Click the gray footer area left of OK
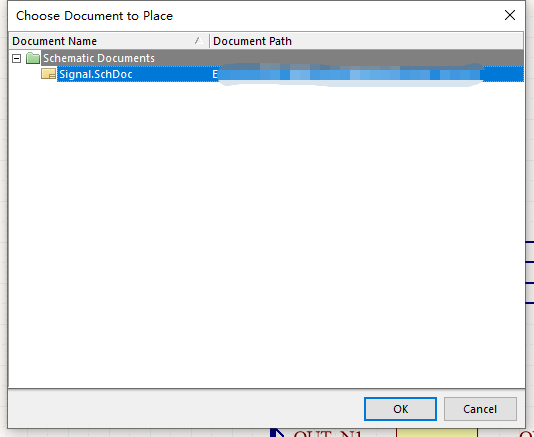 pos(186,409)
